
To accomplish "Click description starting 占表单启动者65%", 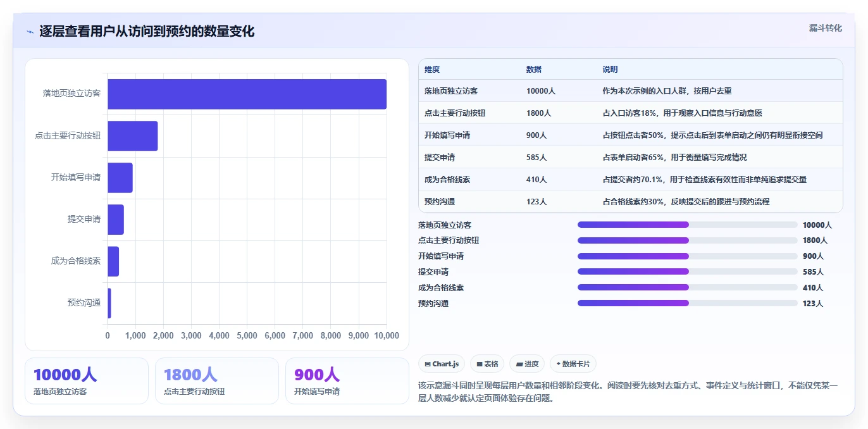I will click(x=674, y=158).
